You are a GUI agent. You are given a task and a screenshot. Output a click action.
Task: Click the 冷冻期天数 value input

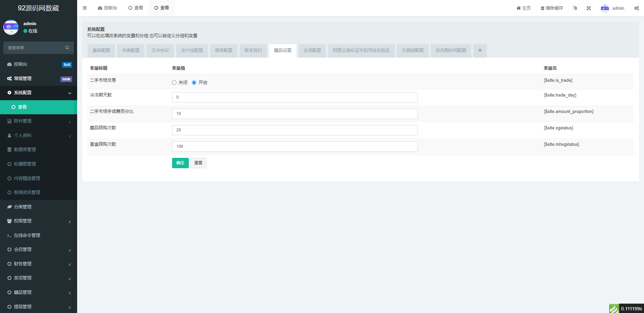(295, 97)
